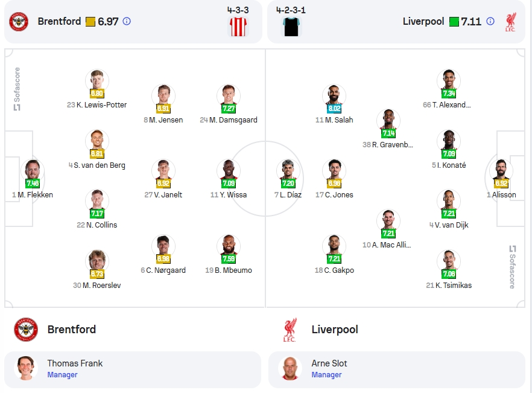Click L. Díaz's 7.20 rating badge

[288, 184]
